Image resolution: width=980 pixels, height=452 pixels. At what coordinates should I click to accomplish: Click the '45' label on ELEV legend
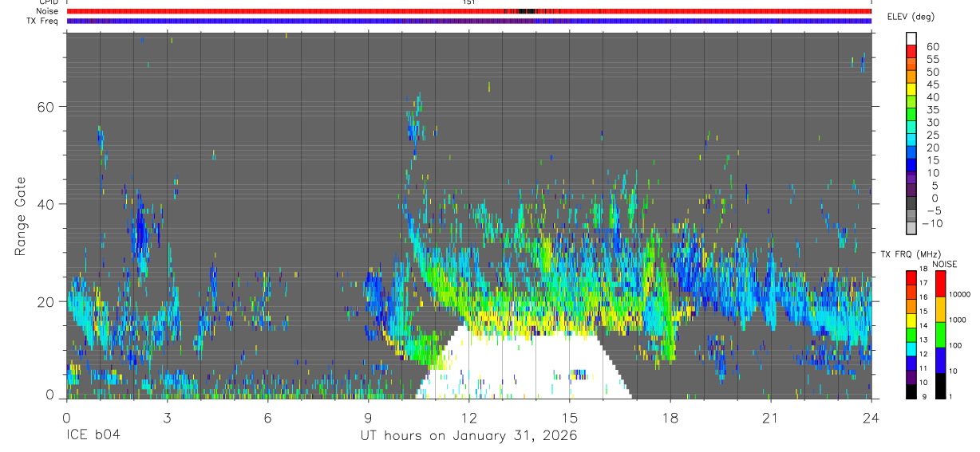tap(932, 85)
